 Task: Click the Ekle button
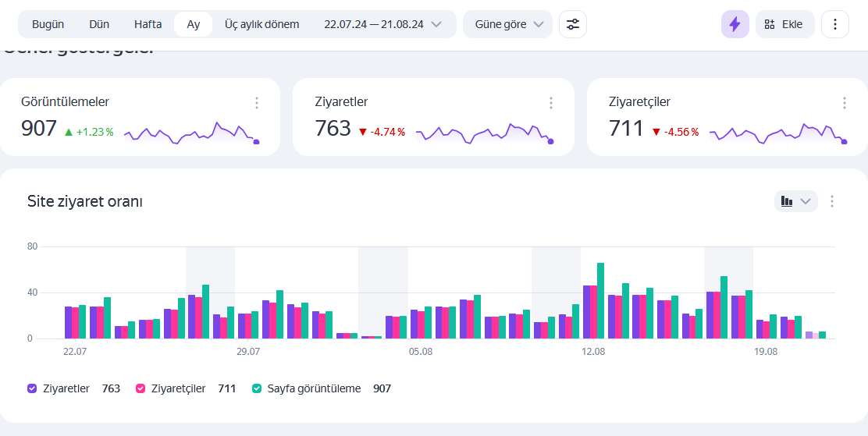click(785, 24)
